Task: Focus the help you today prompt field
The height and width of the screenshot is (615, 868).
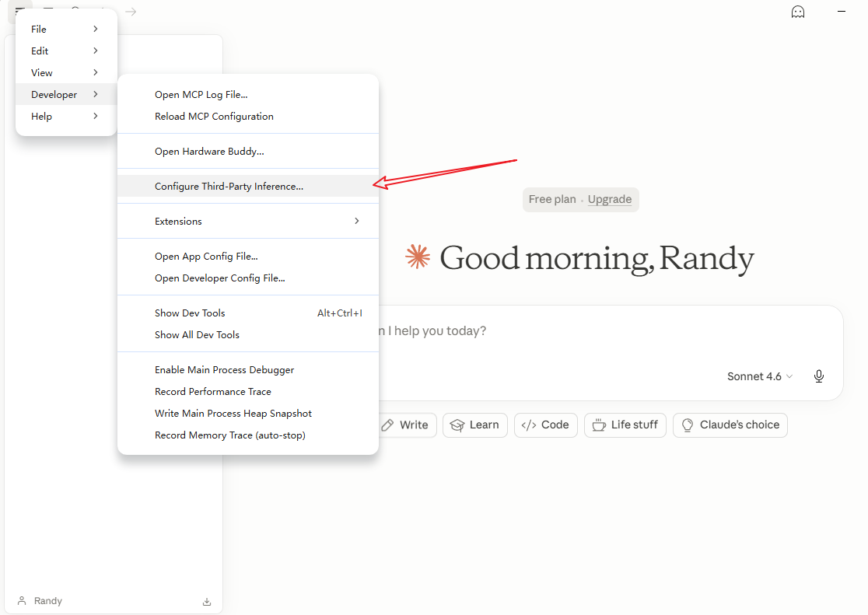Action: coord(609,331)
